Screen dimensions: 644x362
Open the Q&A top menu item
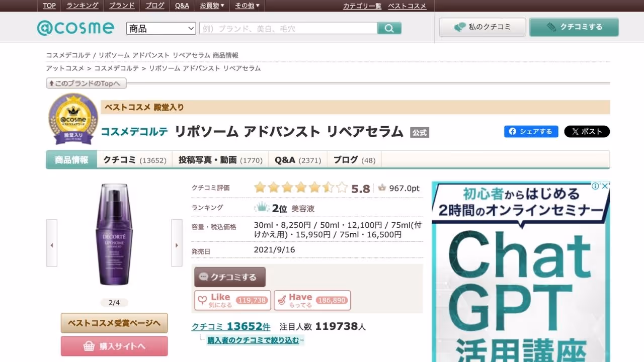point(182,6)
